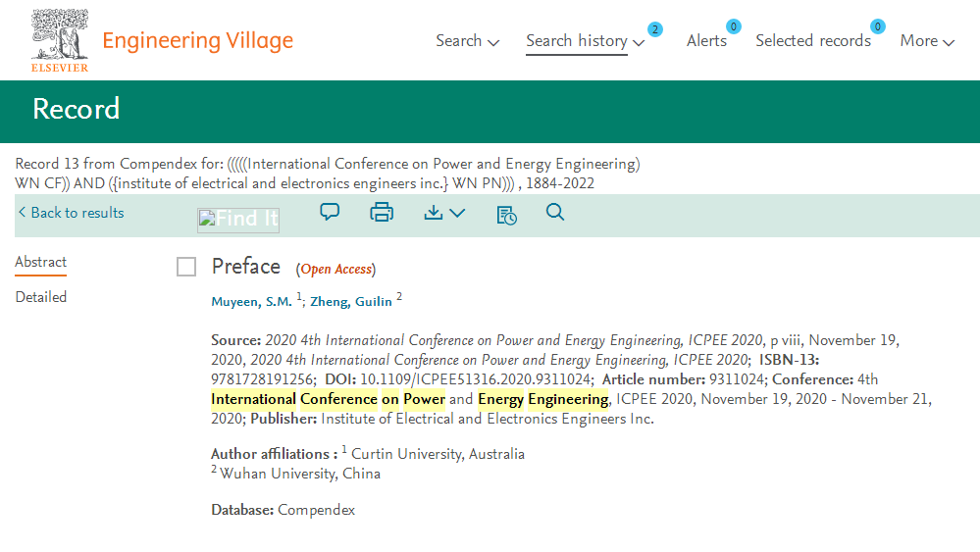
Task: Open the Alerts menu item
Action: 706,41
